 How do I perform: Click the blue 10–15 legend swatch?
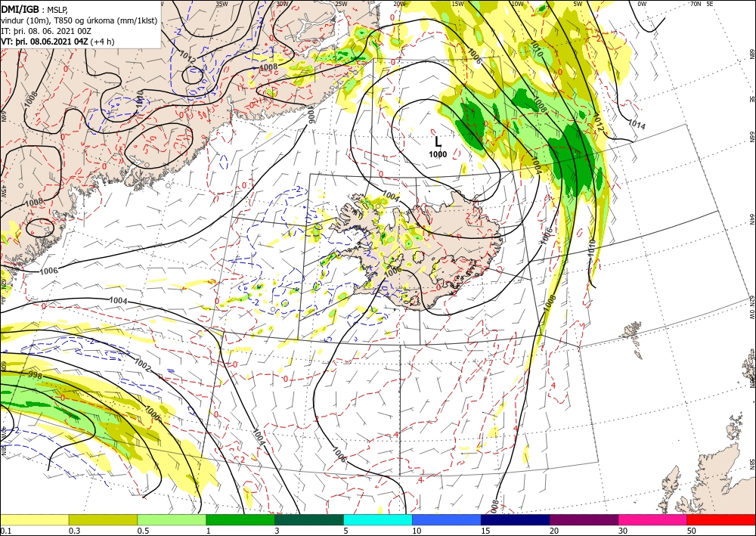point(447,519)
